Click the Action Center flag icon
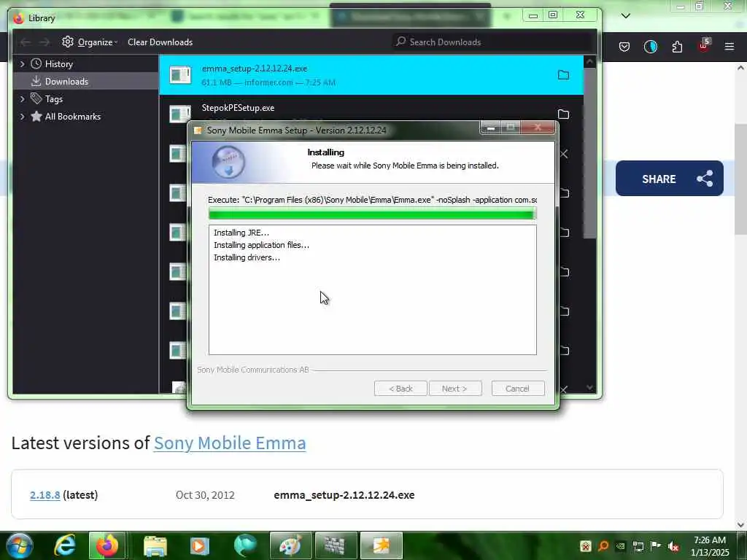The height and width of the screenshot is (560, 747). 656,546
